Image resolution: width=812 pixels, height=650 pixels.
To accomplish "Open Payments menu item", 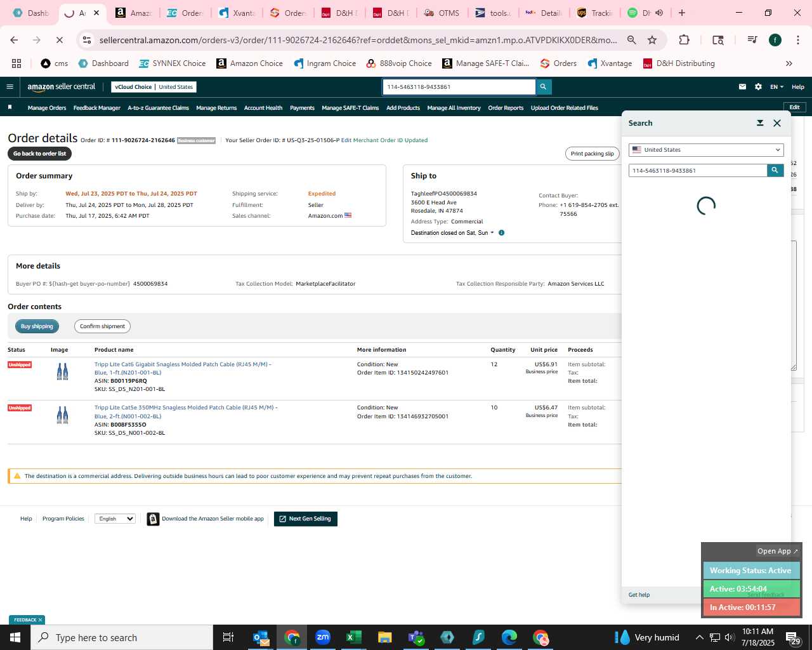I will [302, 108].
